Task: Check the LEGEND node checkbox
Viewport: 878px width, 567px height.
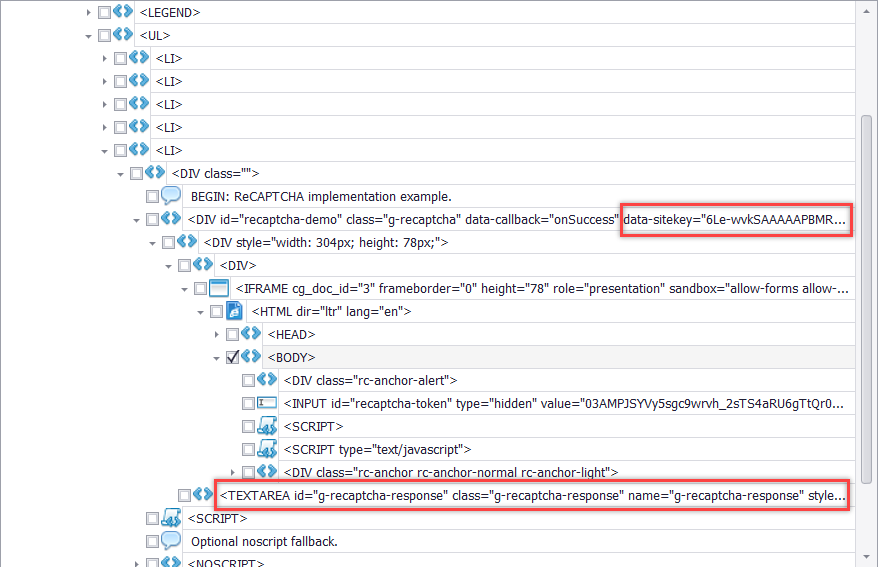Action: pos(104,12)
